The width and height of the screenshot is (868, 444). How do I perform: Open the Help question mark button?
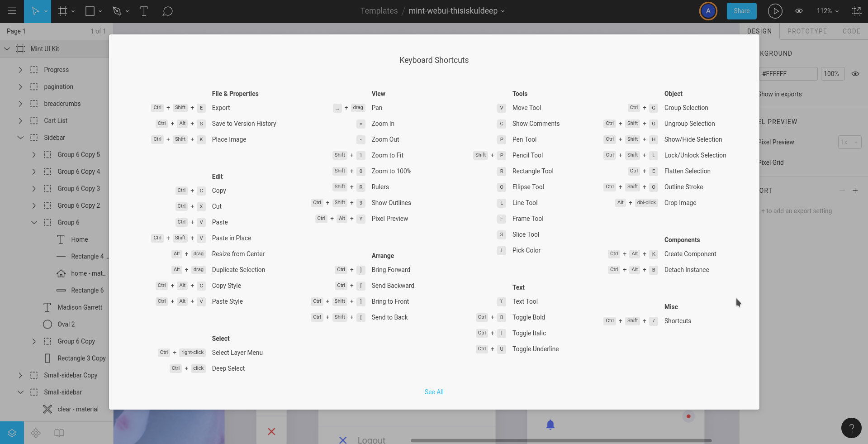click(851, 428)
